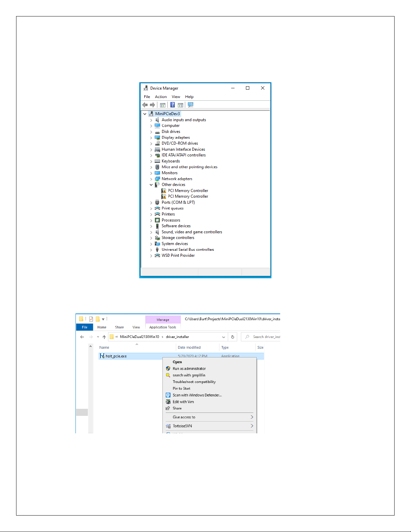Image resolution: width=411 pixels, height=532 pixels.
Task: Expand the Ports (COM & LPT) category
Action: pos(151,203)
